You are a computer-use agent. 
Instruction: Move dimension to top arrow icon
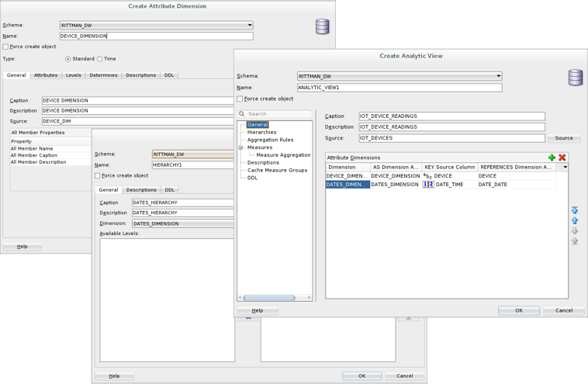click(575, 210)
